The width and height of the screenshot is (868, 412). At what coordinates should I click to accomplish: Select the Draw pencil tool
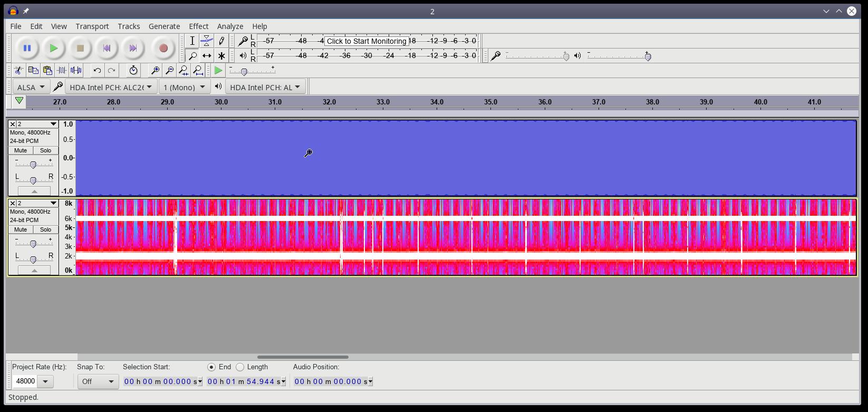(x=221, y=41)
